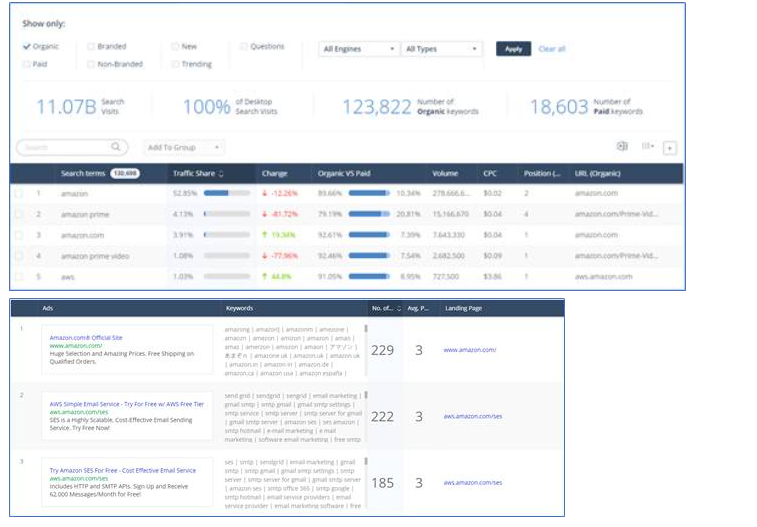Open the AWS Simple Email Service ad title
The height and width of the screenshot is (527, 757).
tap(126, 404)
